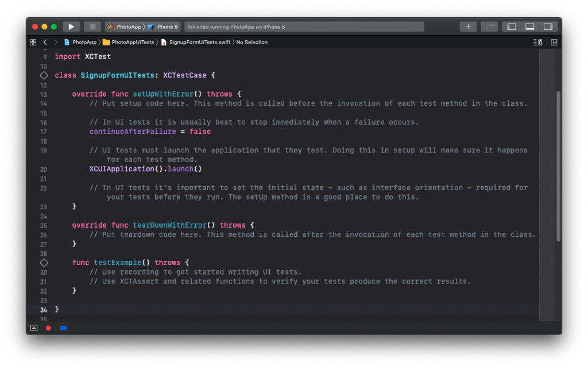Open the Library with the plus button
This screenshot has height=369, width=588.
tap(468, 26)
